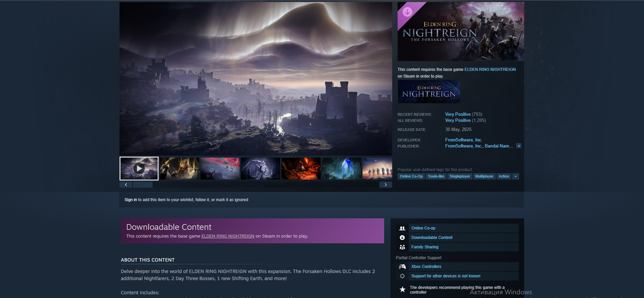Open FromSoftware, Inc. publisher link
This screenshot has height=298, width=644.
pos(464,146)
